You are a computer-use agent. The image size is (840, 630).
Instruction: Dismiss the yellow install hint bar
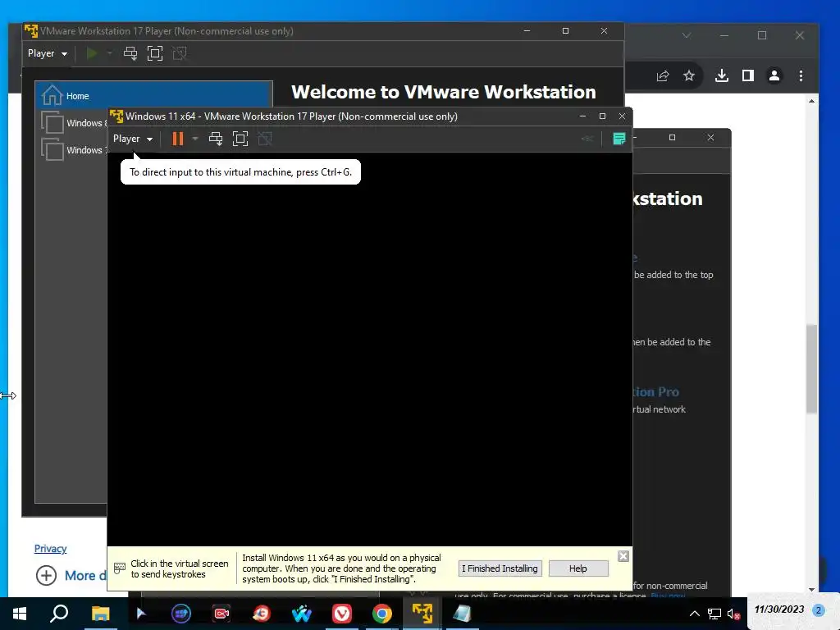pyautogui.click(x=623, y=556)
